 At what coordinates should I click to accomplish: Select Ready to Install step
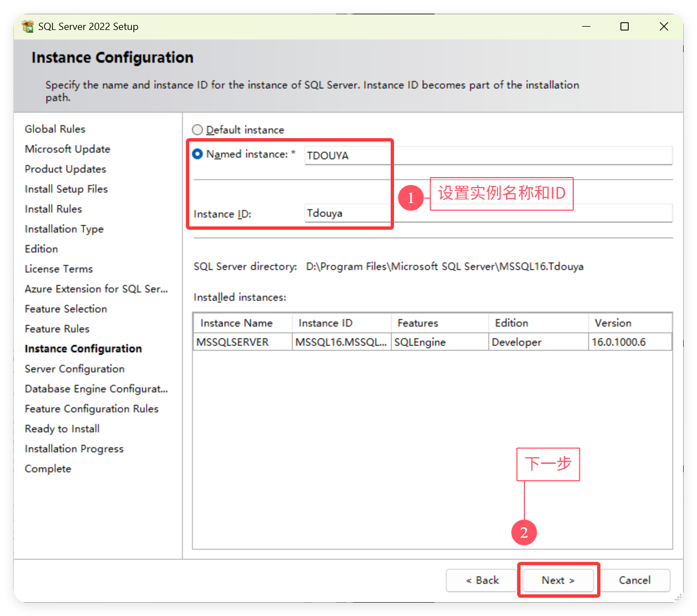tap(62, 428)
